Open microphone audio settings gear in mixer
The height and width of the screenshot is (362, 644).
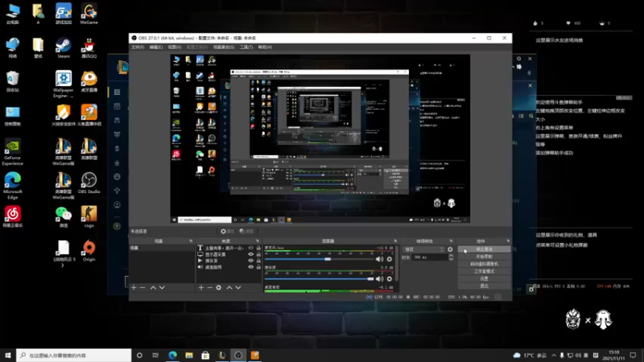(x=390, y=259)
